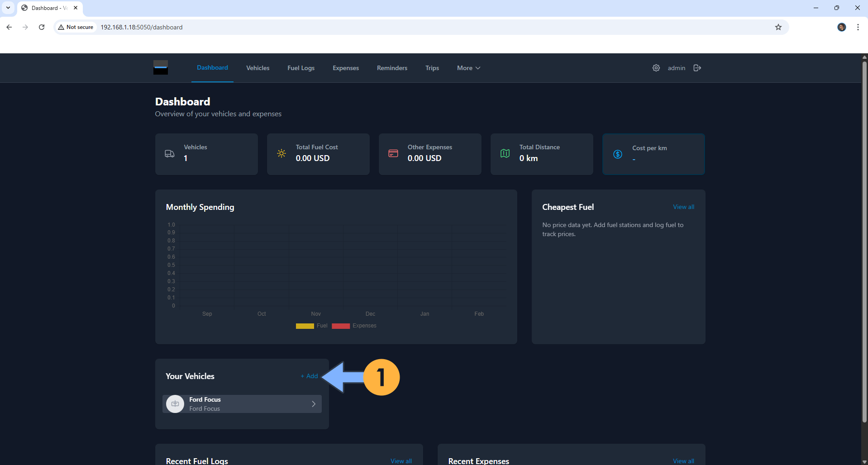Click the vehicle icon on the Vehicles card

pyautogui.click(x=169, y=154)
